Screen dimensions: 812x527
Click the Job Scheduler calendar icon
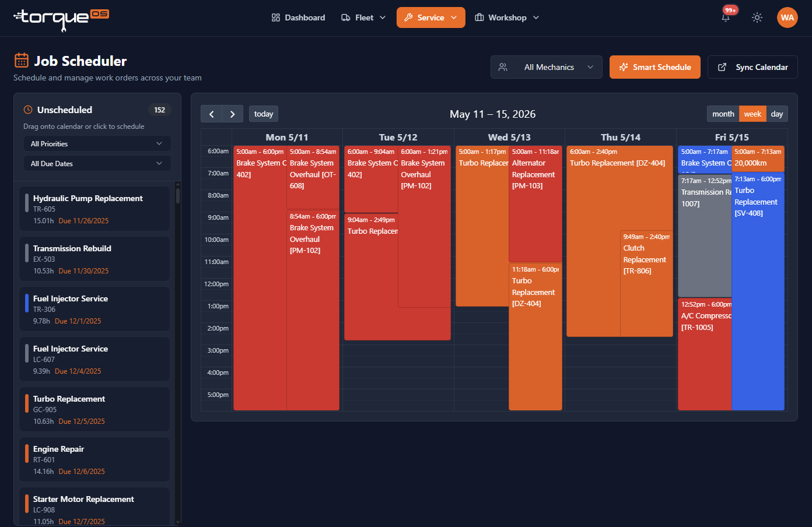(x=22, y=60)
